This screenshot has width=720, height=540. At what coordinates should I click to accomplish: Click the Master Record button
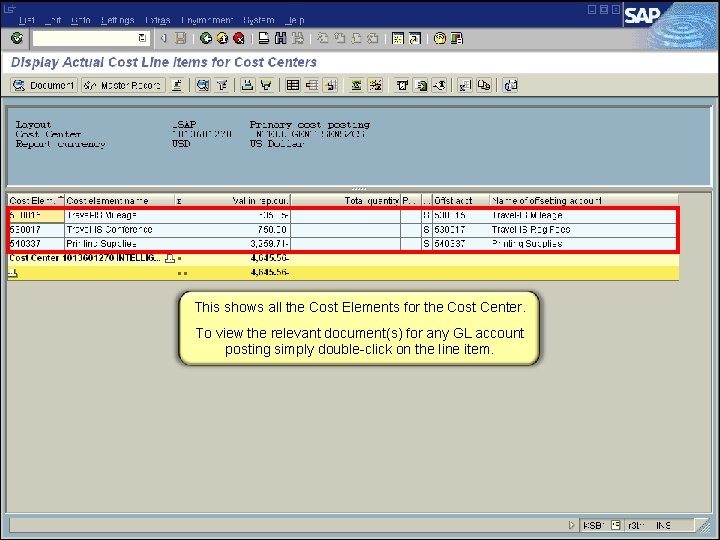[123, 85]
